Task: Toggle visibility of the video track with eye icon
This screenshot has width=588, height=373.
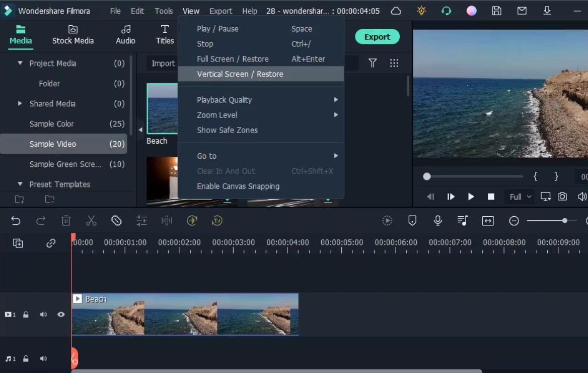Action: coord(61,314)
